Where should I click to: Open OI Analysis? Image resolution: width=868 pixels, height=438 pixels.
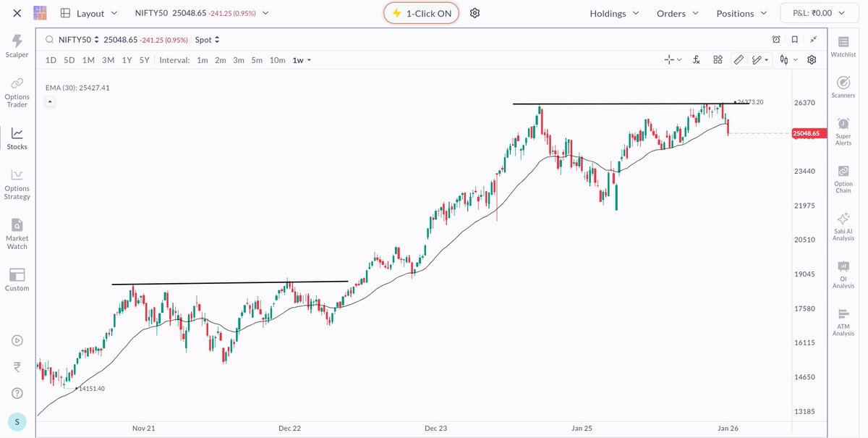pos(843,274)
